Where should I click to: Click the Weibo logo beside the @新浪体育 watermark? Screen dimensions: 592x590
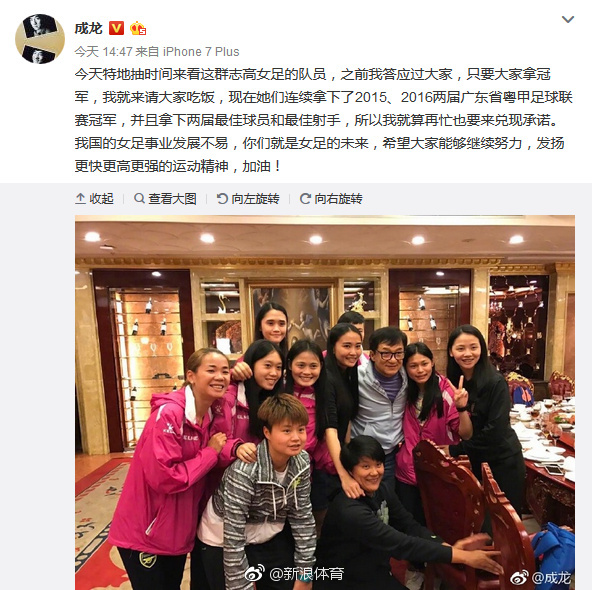coord(255,574)
